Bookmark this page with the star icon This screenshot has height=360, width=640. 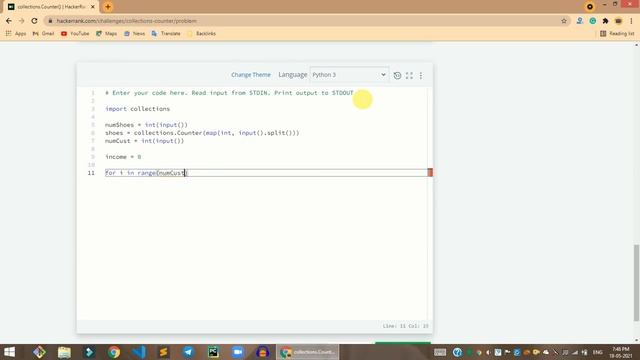(564, 21)
